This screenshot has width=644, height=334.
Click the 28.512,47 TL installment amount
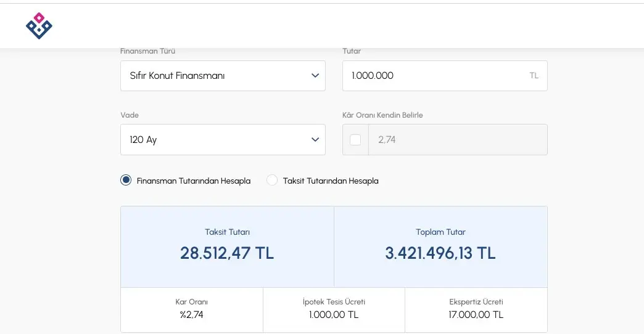coord(227,253)
